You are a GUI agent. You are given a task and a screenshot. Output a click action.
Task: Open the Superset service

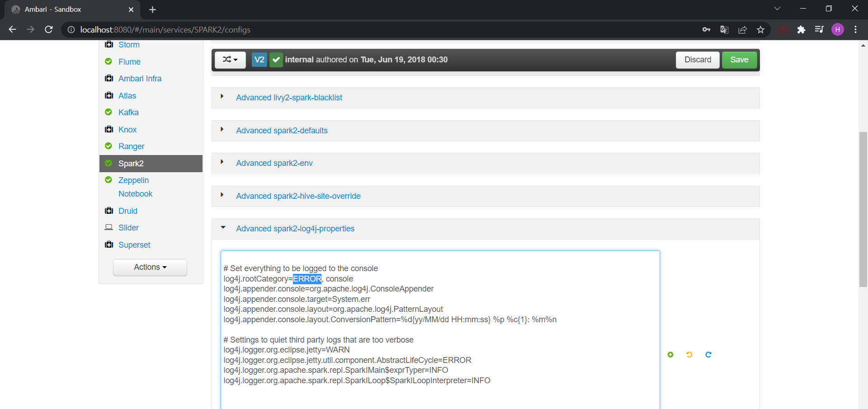[x=134, y=245]
